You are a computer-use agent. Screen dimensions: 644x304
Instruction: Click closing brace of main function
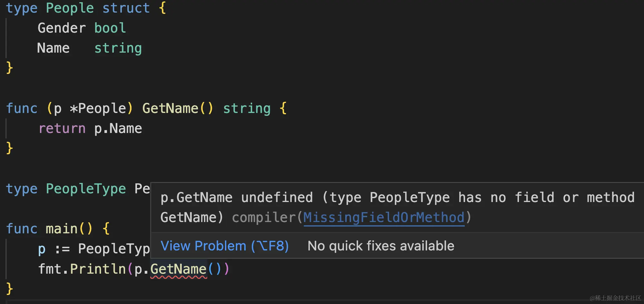point(10,289)
